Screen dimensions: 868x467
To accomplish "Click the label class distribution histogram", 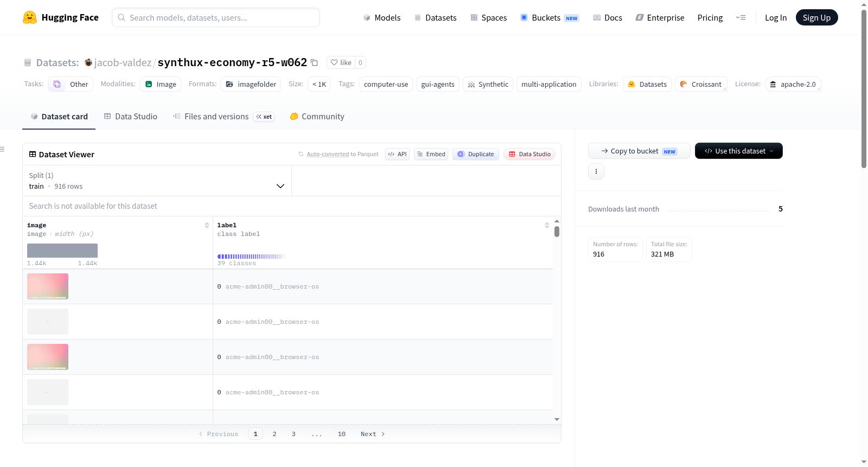I will pos(251,257).
